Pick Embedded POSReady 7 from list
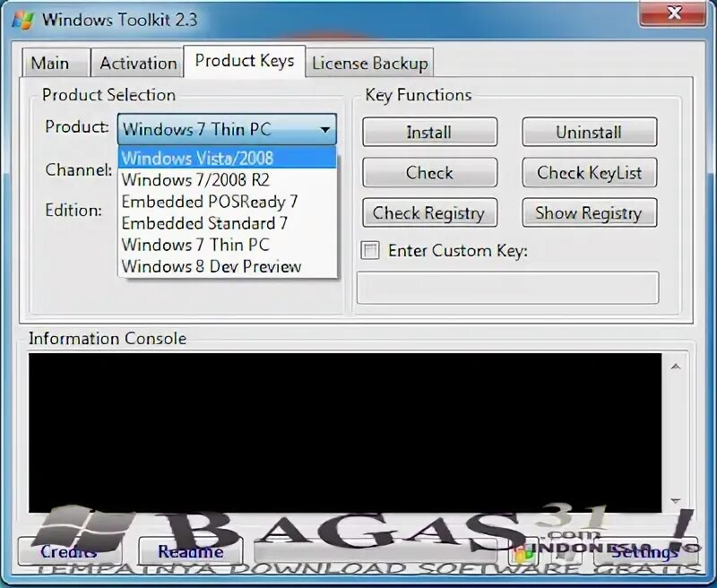Image resolution: width=717 pixels, height=588 pixels. click(228, 202)
